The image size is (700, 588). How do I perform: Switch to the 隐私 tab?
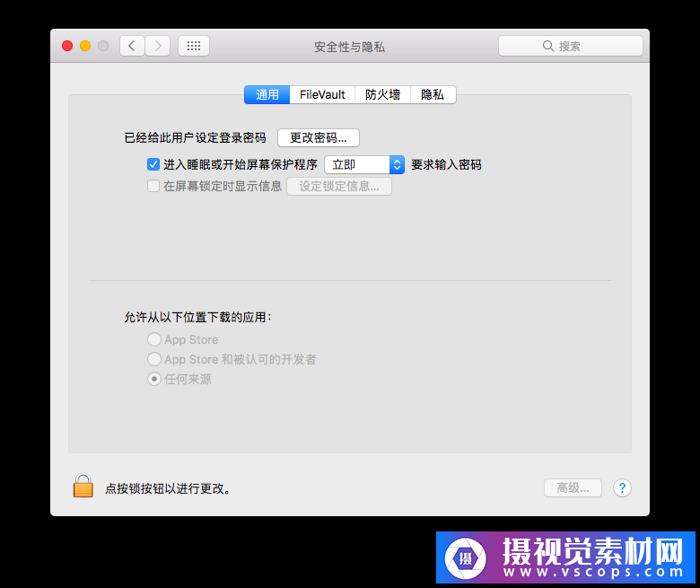433,94
